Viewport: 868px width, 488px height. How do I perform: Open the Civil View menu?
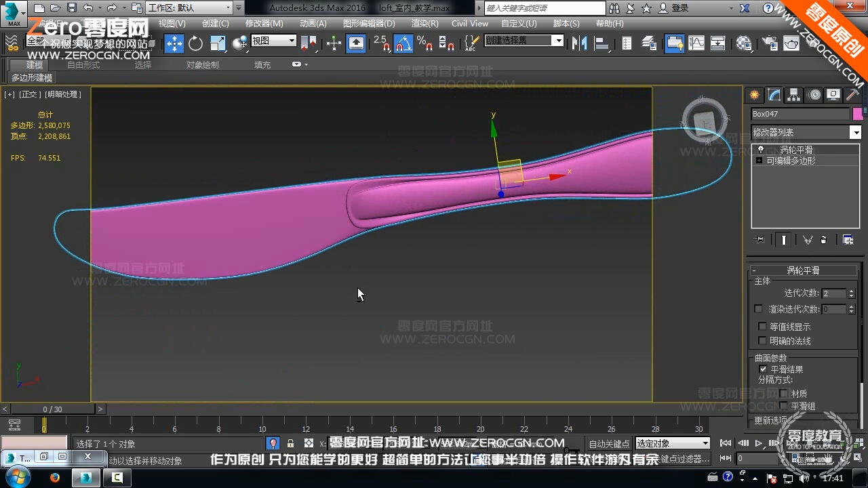point(470,23)
